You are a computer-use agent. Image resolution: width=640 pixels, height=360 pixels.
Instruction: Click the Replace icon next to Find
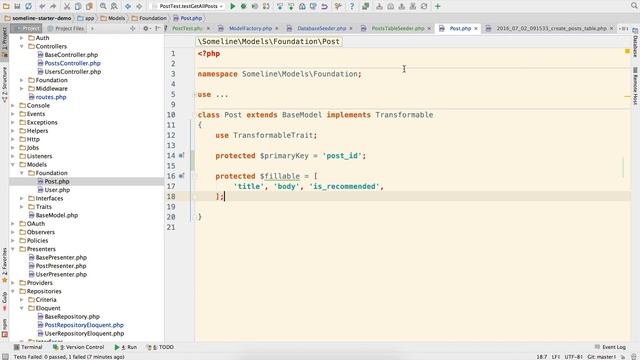[x=114, y=6]
